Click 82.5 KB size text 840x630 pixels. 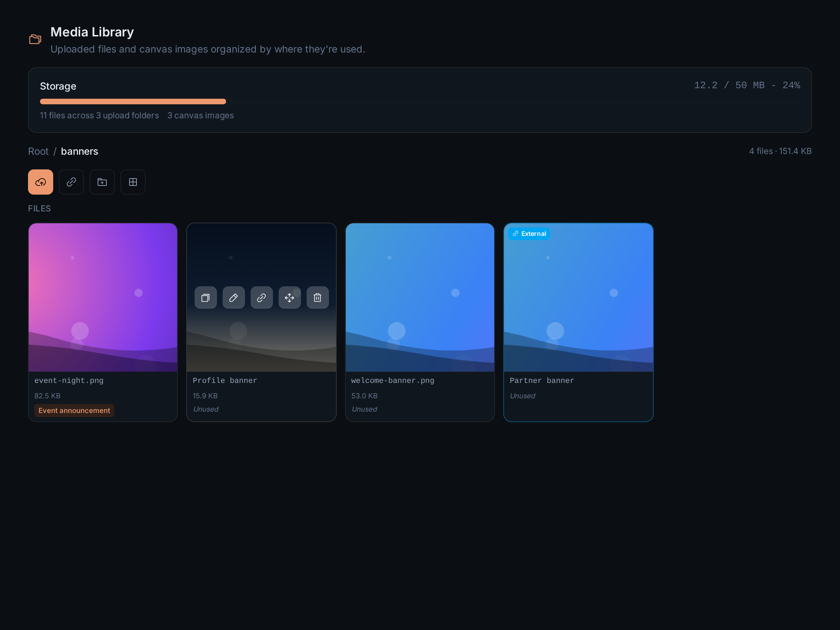coord(48,396)
